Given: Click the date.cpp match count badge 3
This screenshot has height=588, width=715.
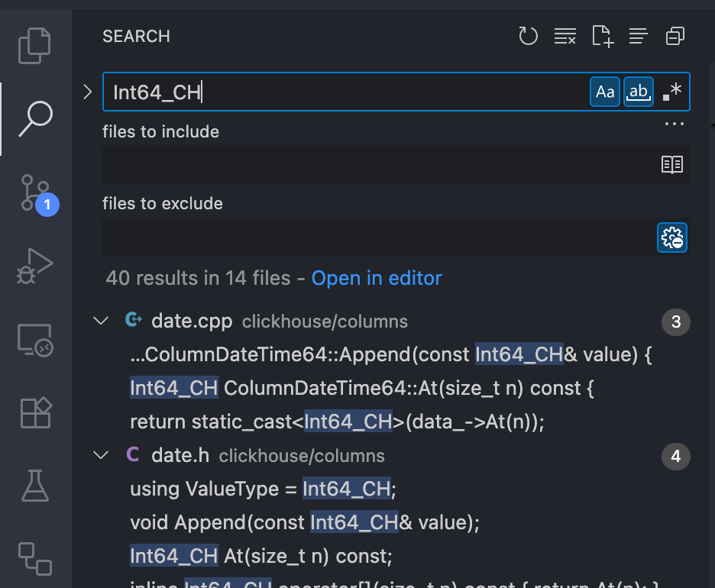Looking at the screenshot, I should (676, 321).
